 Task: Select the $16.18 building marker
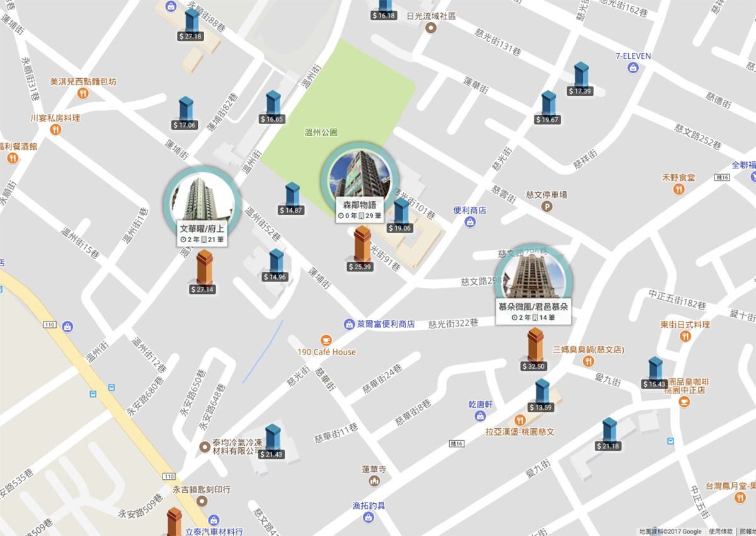pyautogui.click(x=384, y=9)
